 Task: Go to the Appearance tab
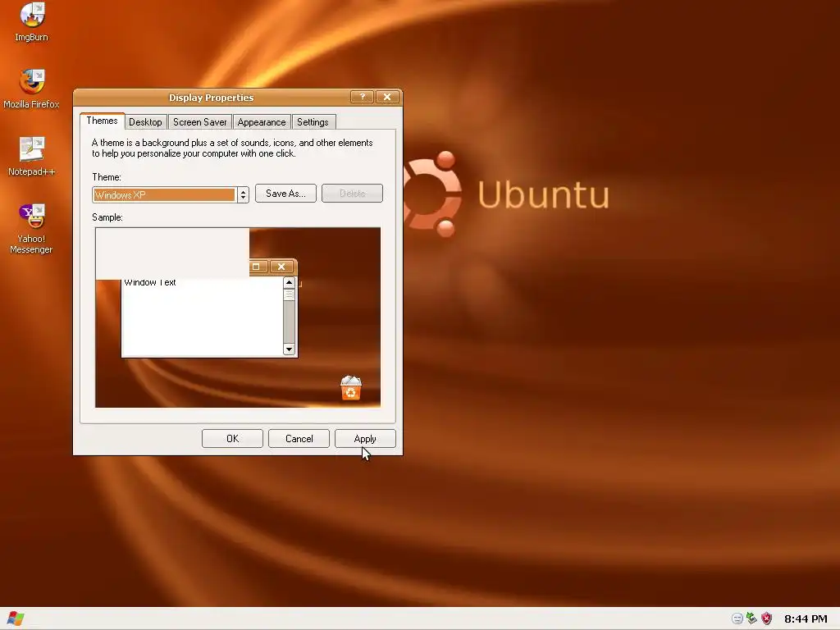(x=262, y=122)
